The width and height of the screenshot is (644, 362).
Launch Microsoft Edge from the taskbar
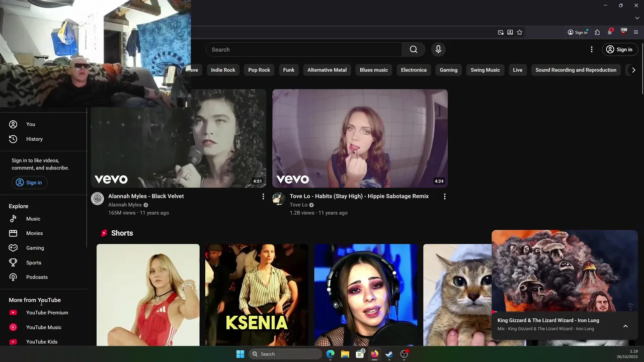[330, 354]
